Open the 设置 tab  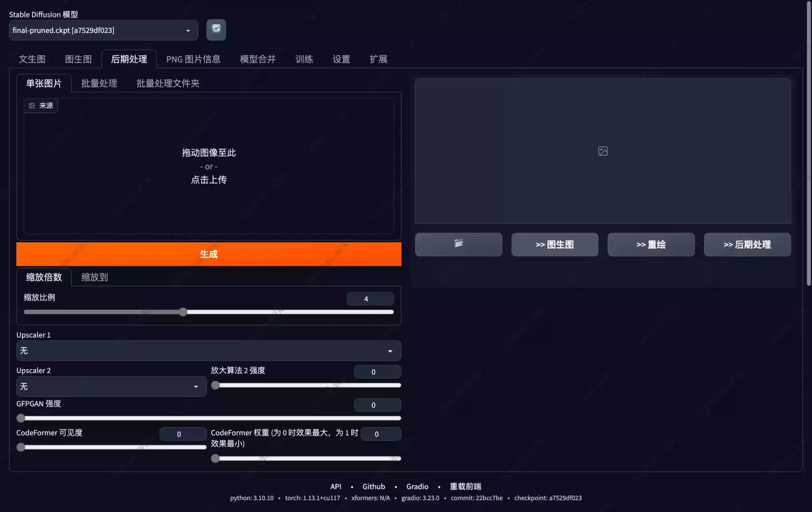coord(341,59)
